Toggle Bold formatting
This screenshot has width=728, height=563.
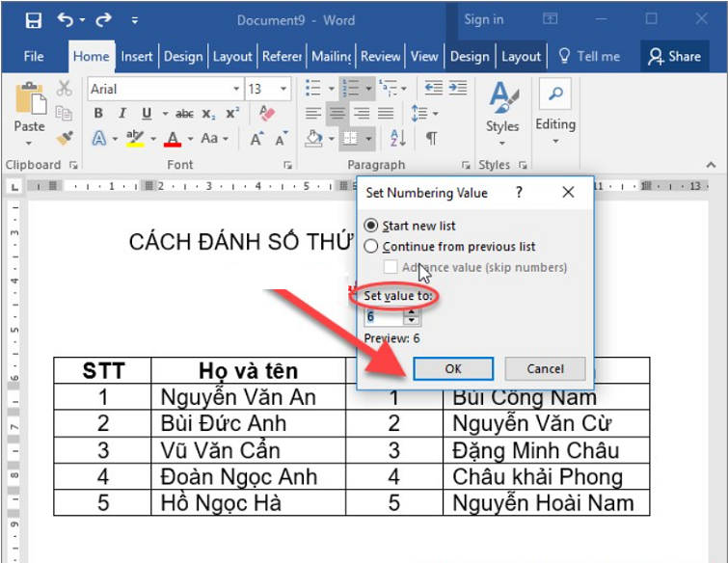tap(97, 114)
